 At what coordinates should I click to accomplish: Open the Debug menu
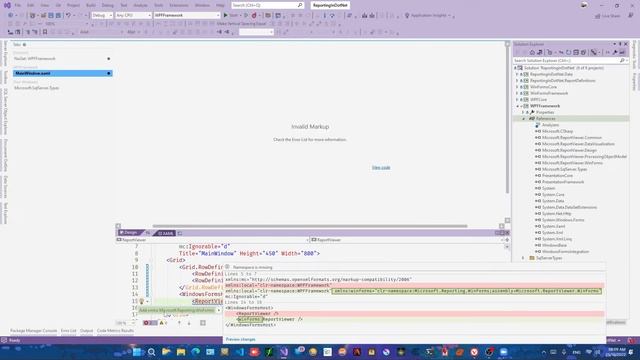108,5
